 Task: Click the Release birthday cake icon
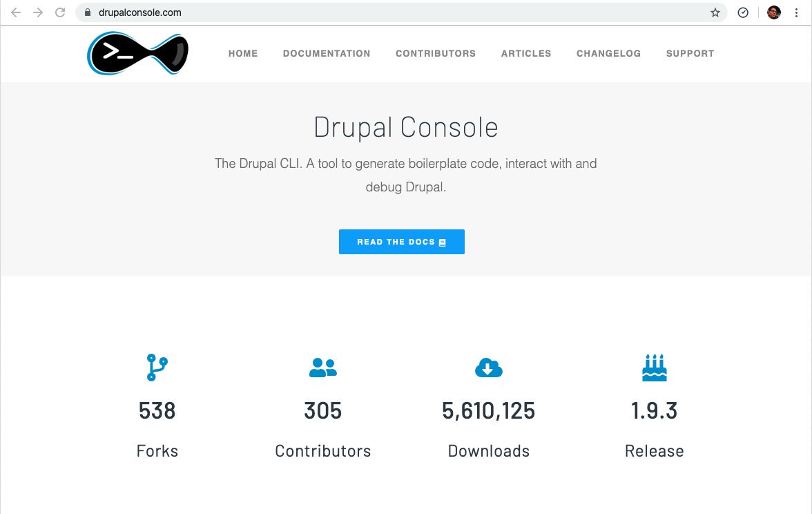point(655,368)
